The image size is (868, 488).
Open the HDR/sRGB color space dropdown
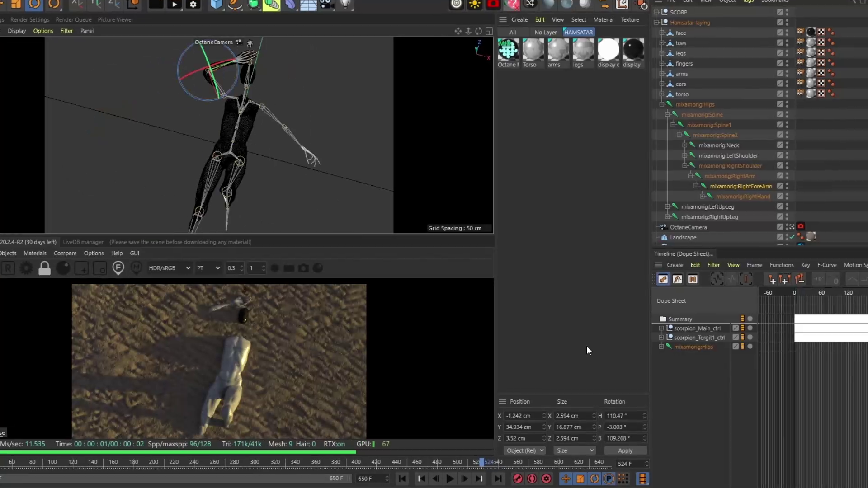[169, 268]
